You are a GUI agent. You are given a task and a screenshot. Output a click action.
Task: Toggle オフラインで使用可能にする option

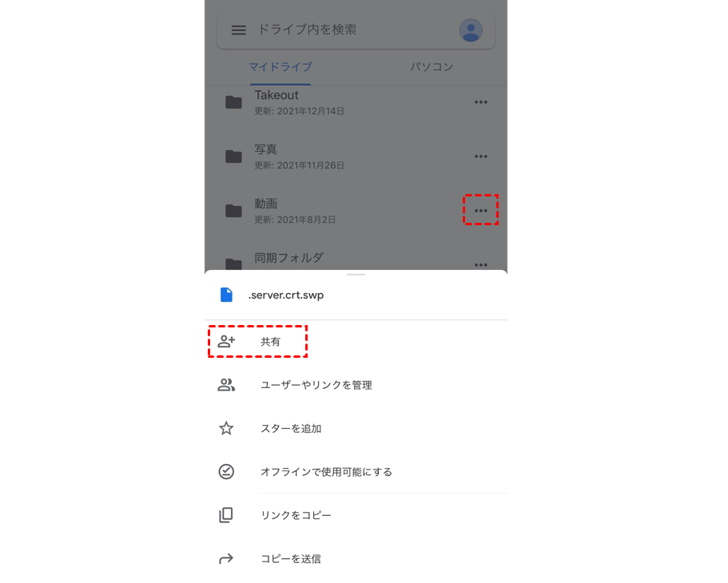356,472
